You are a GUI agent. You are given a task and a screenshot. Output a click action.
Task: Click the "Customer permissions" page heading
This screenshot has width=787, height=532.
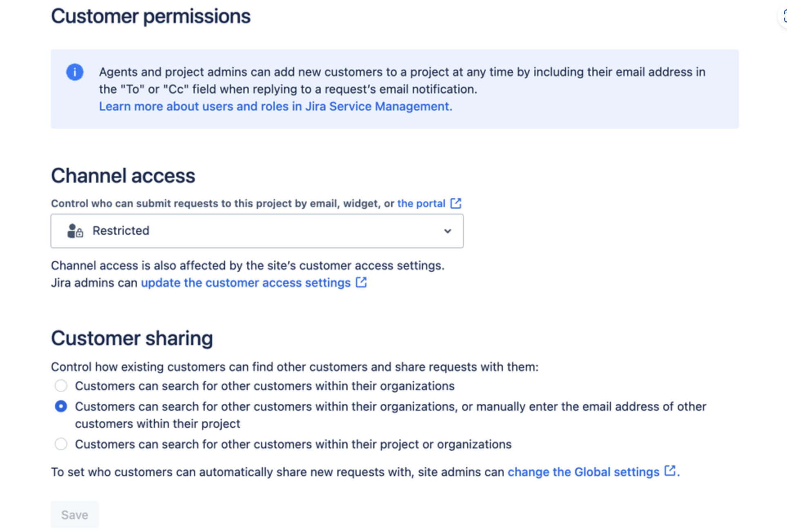151,16
